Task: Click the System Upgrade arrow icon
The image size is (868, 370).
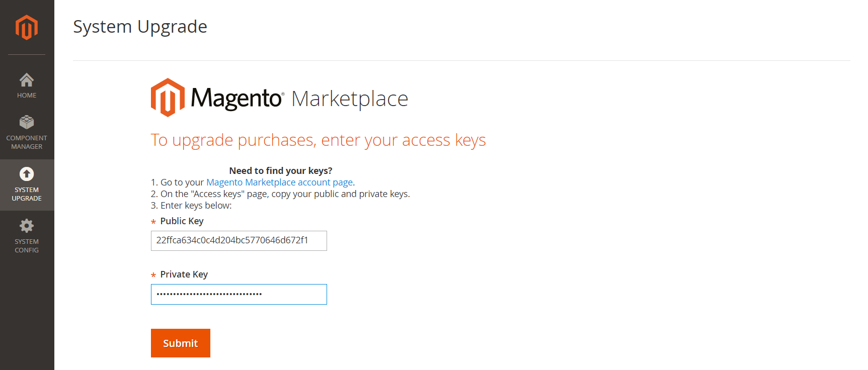Action: (27, 174)
